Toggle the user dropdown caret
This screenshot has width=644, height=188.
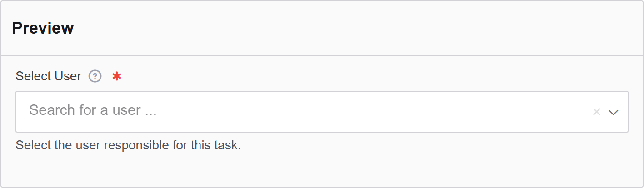click(x=614, y=112)
